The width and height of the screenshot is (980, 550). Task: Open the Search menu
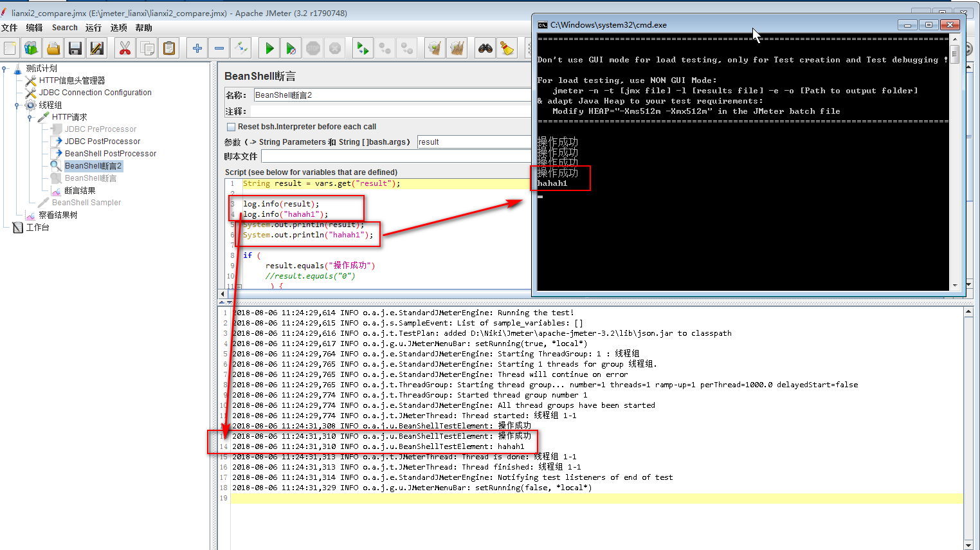pos(64,28)
